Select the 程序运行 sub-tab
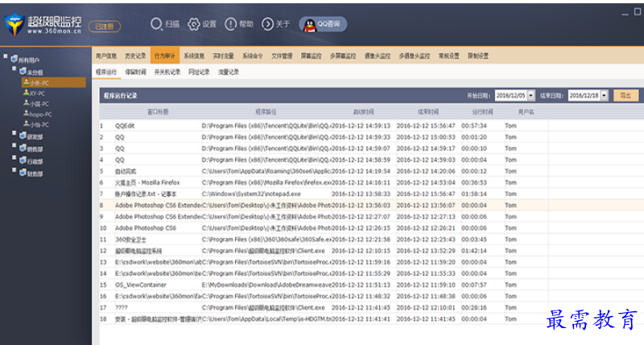644x345 pixels. click(x=106, y=72)
